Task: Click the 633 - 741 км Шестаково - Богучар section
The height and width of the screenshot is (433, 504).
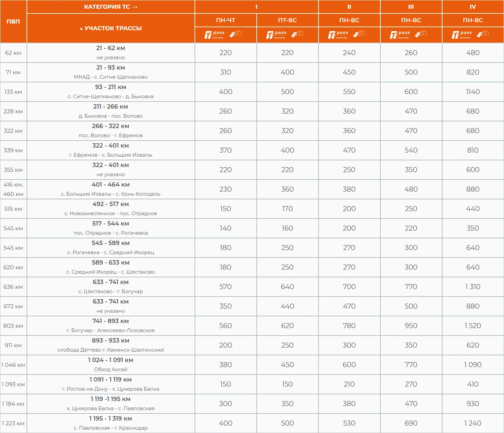Action: (111, 287)
